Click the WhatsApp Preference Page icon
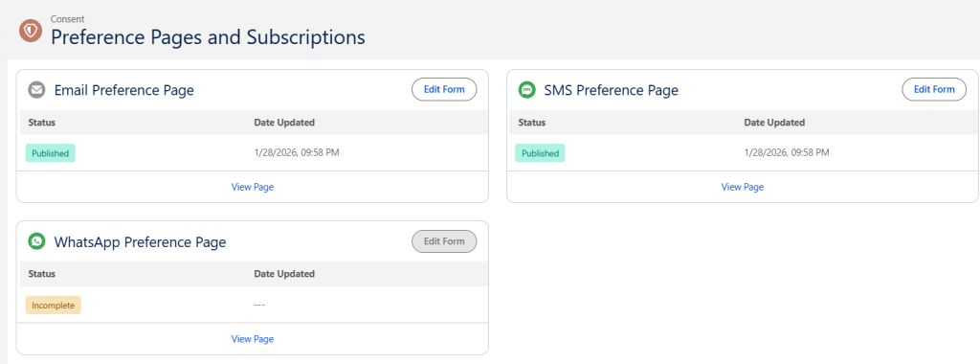 (x=37, y=241)
